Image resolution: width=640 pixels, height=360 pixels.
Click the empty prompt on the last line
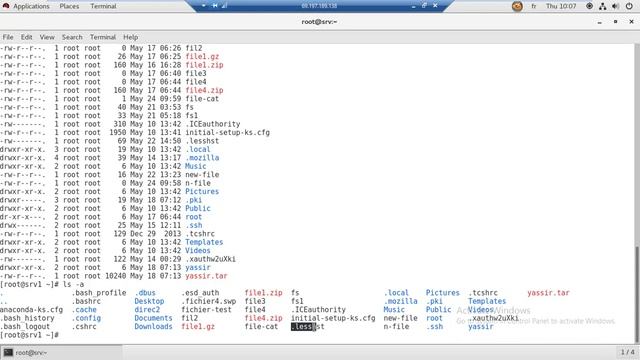tap(29, 335)
